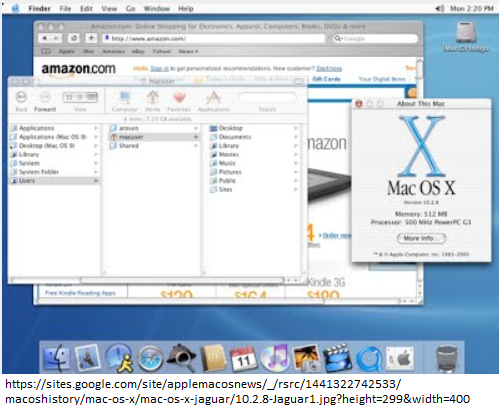Launch iMovie clapboard icon in Dock

pyautogui.click(x=338, y=358)
